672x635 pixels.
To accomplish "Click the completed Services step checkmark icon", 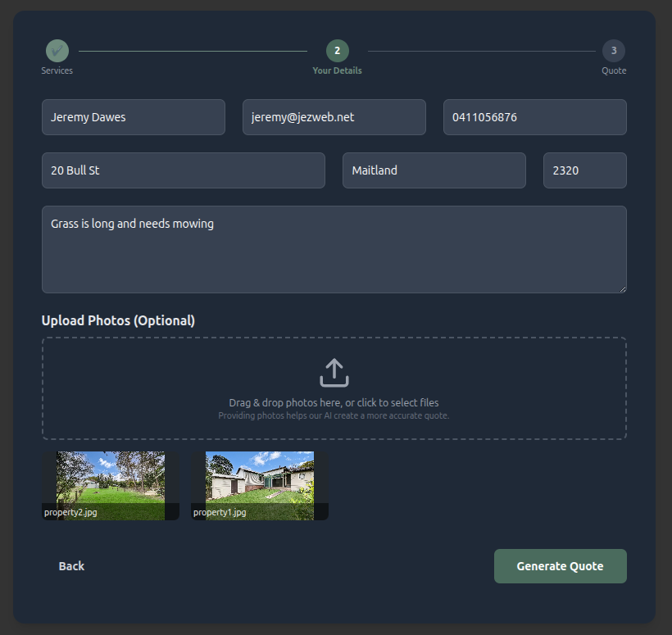I will coord(57,51).
